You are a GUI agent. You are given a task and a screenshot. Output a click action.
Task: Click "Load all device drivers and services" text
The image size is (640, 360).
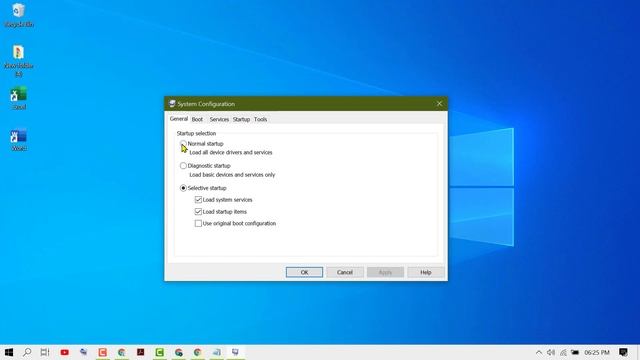coord(231,152)
